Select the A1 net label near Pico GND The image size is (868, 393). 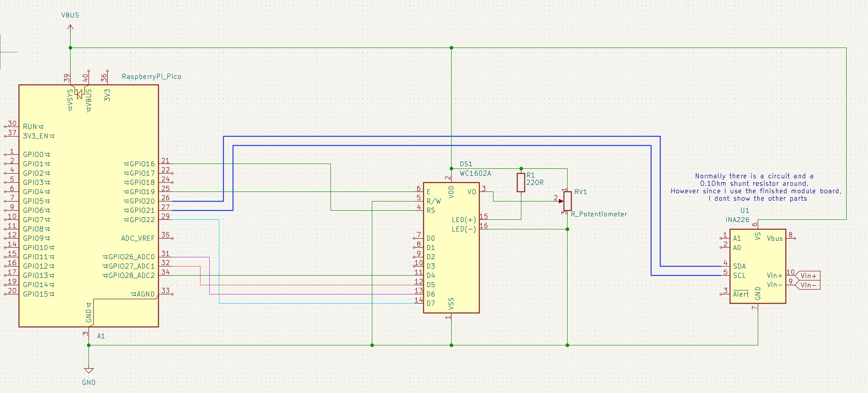[x=100, y=336]
